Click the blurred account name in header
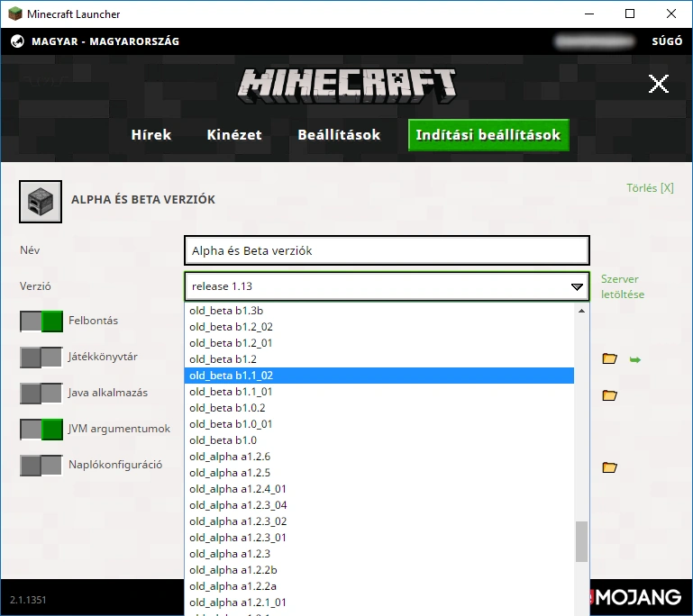Image resolution: width=693 pixels, height=616 pixels. click(x=594, y=41)
